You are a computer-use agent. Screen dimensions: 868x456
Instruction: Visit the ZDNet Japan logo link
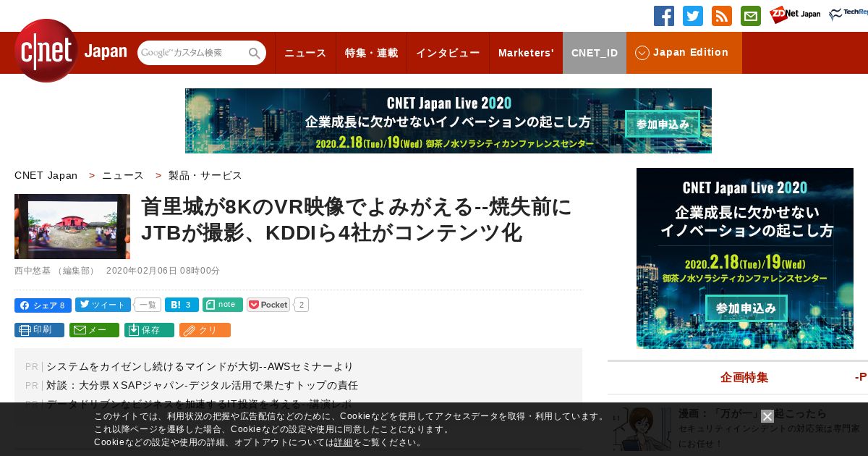pyautogui.click(x=795, y=14)
